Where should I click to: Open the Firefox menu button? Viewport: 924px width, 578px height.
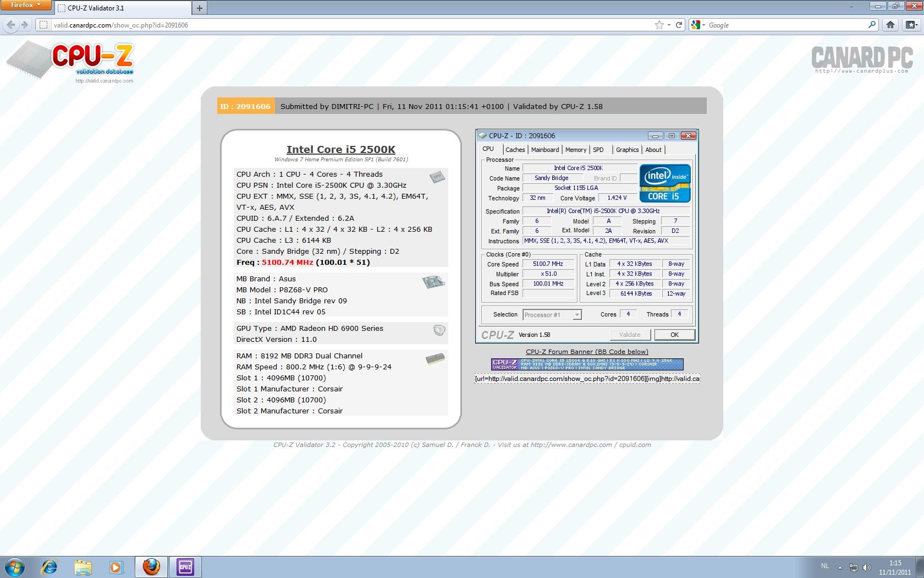[x=26, y=5]
